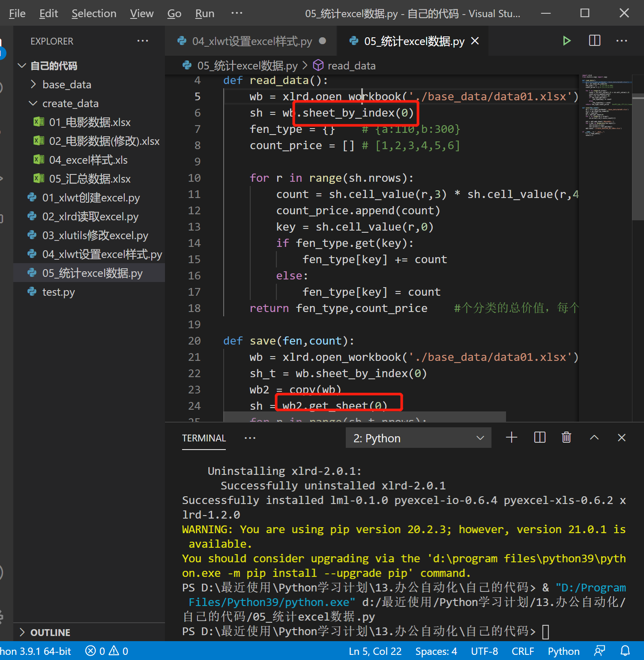Select the TERMINAL panel tab
The image size is (644, 660).
click(204, 438)
